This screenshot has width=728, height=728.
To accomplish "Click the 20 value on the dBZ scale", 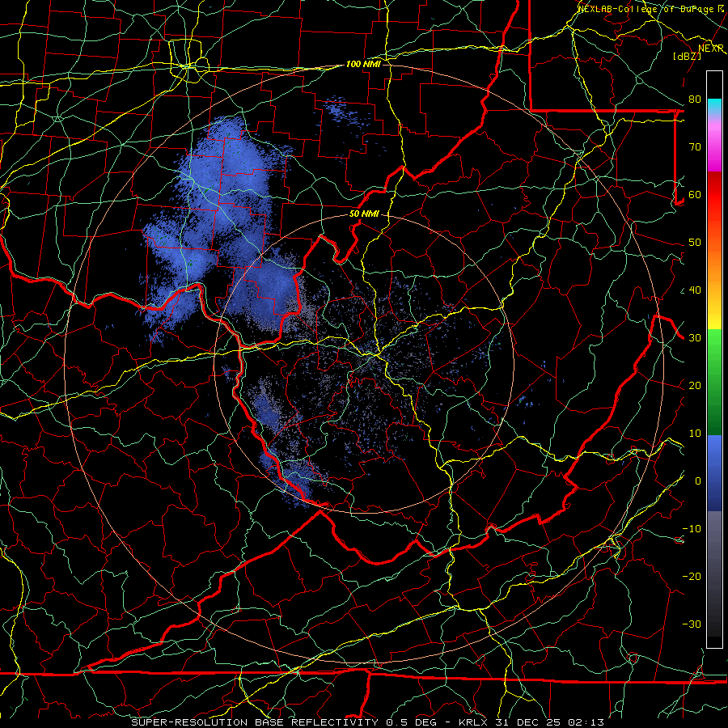I will (x=695, y=386).
